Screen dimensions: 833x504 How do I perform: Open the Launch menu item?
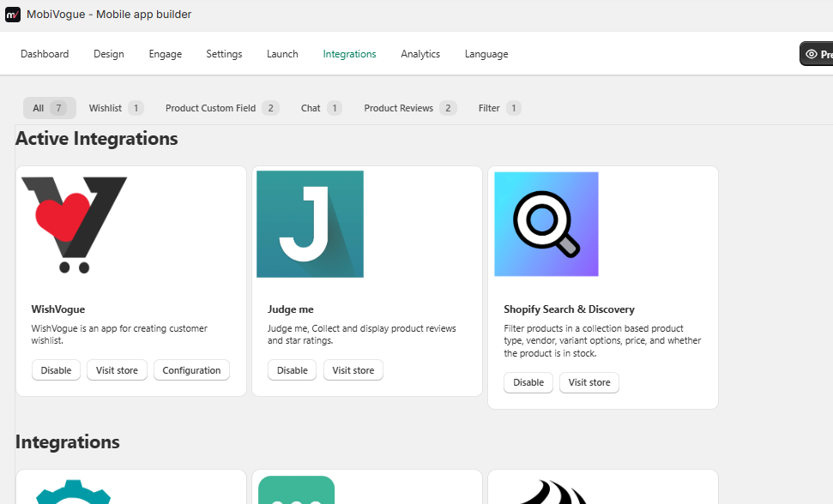click(x=282, y=54)
